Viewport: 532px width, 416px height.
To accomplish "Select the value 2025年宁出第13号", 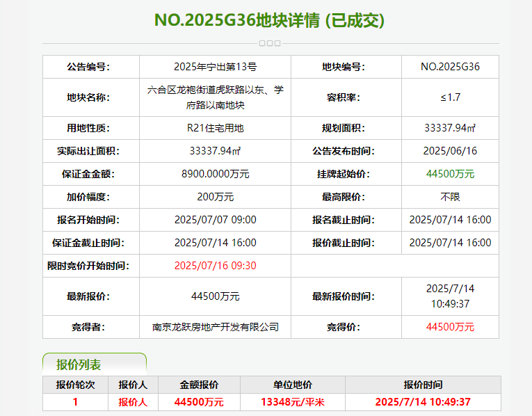I will (x=215, y=67).
